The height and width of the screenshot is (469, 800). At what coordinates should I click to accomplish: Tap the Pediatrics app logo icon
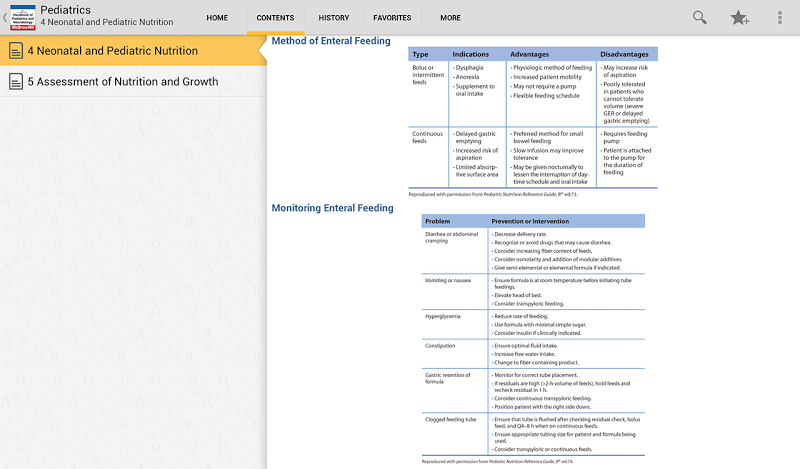pyautogui.click(x=23, y=17)
